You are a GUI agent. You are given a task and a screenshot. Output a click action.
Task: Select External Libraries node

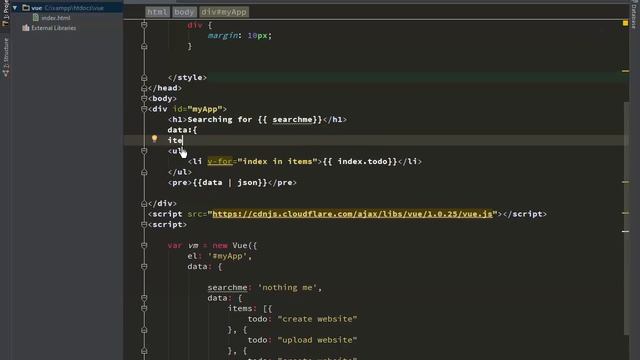coord(53,28)
